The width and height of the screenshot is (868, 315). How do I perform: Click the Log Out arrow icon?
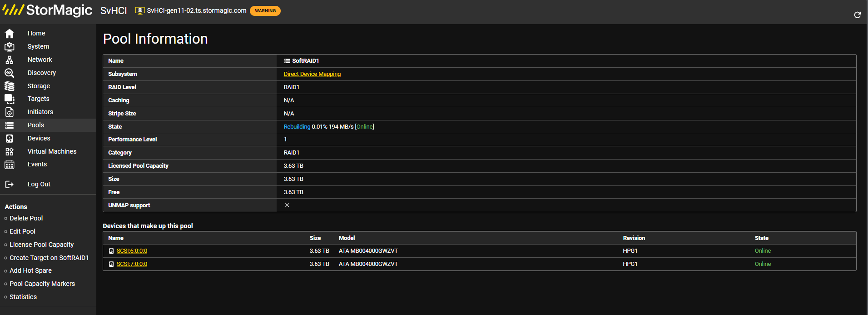[x=9, y=184]
